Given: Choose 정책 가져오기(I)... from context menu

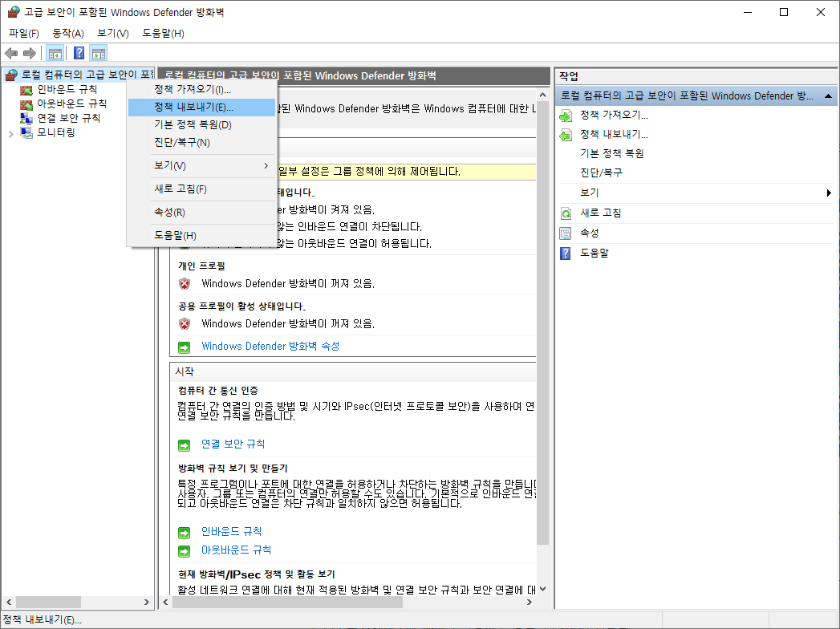Looking at the screenshot, I should [202, 89].
